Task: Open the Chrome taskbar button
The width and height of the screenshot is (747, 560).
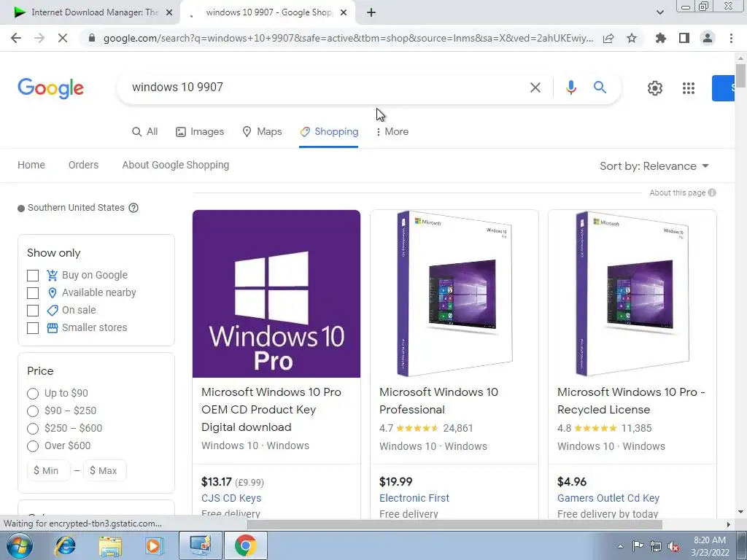Action: coord(246,545)
